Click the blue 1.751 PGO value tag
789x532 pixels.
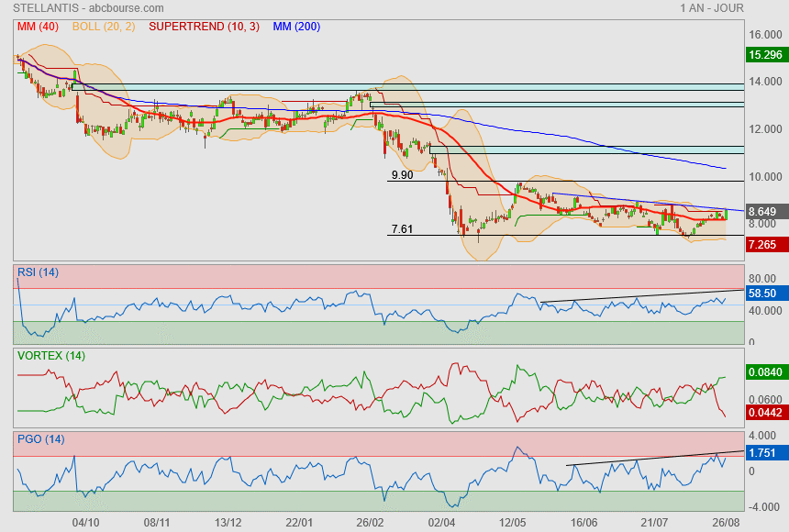coord(765,453)
